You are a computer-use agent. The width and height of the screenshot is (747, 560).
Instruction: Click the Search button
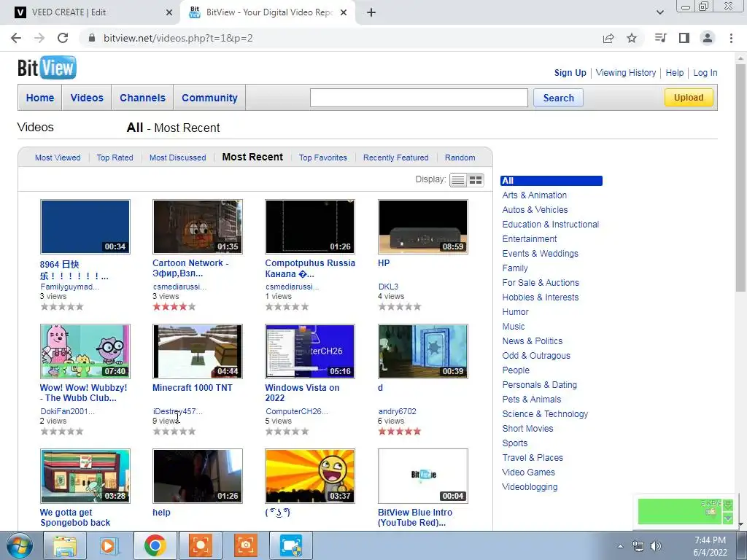(x=558, y=98)
